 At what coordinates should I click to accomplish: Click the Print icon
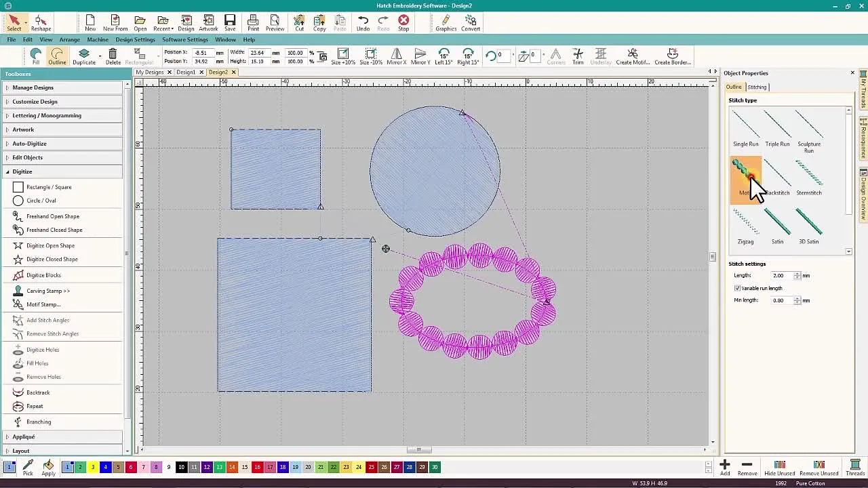(253, 23)
